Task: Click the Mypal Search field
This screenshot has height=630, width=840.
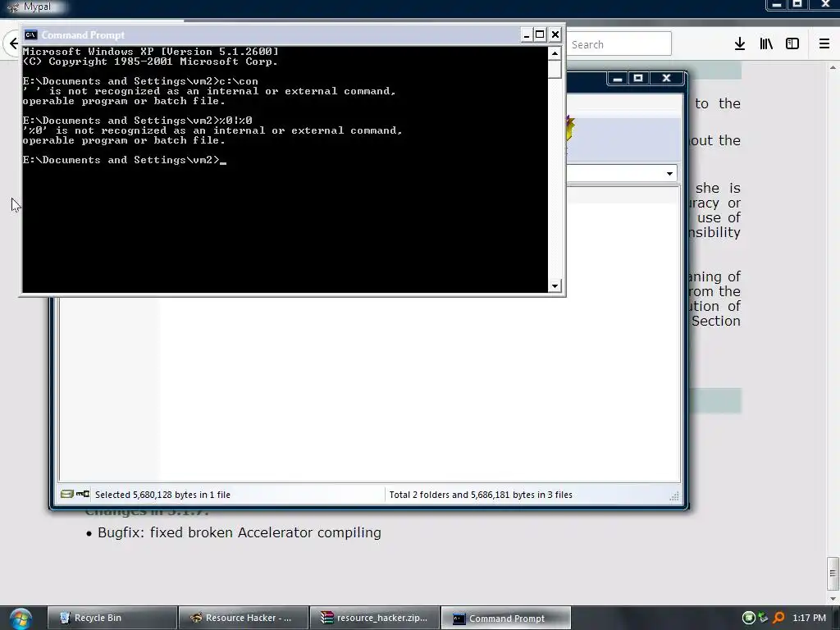Action: tap(619, 44)
